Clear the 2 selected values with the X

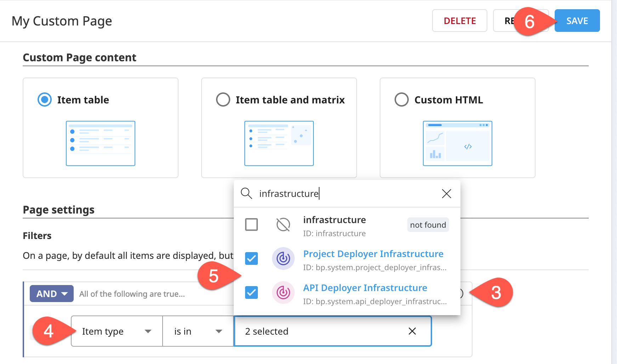tap(412, 331)
